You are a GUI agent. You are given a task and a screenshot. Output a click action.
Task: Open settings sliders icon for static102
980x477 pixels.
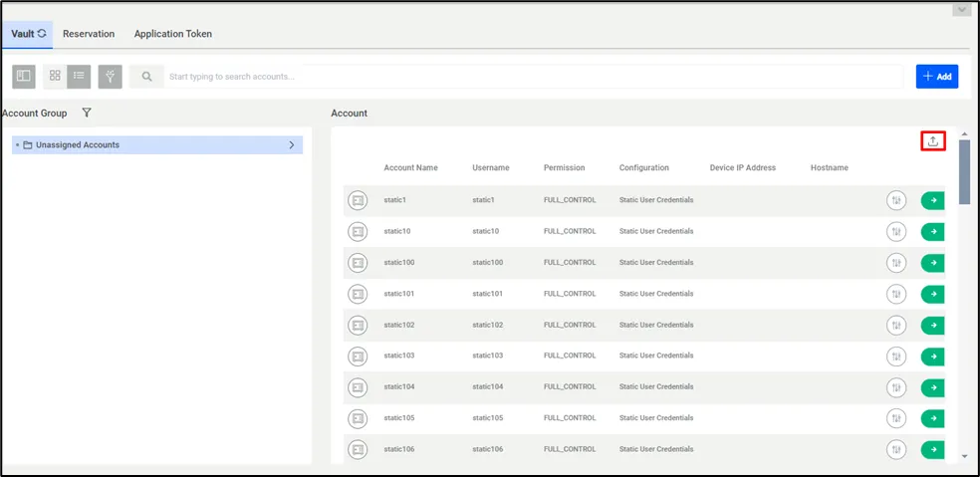pyautogui.click(x=896, y=325)
